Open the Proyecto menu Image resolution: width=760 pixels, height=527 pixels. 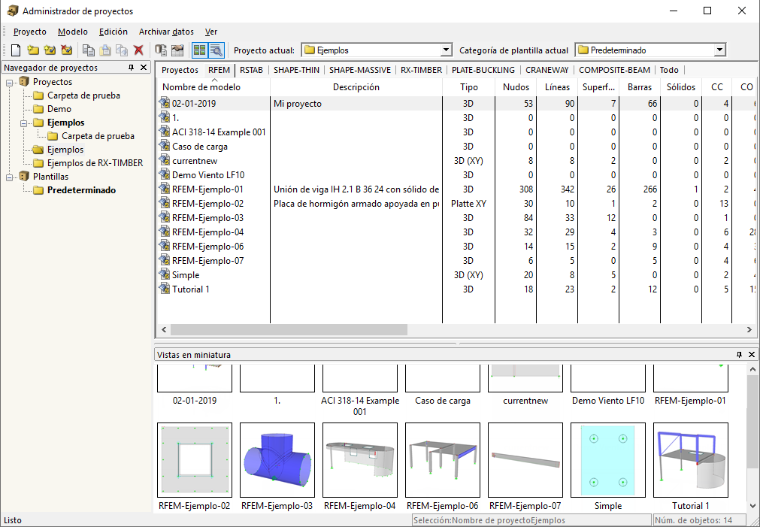tap(30, 32)
